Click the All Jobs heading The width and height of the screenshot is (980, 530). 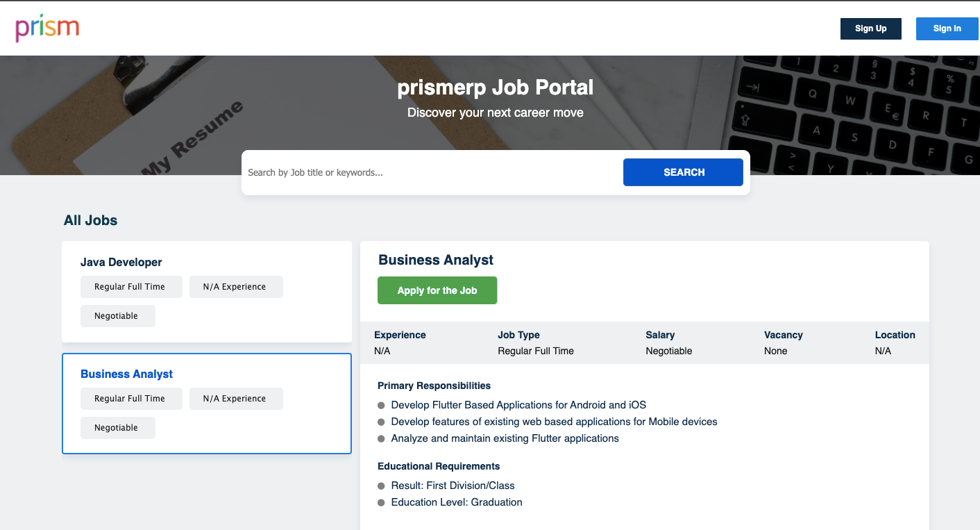(x=90, y=220)
